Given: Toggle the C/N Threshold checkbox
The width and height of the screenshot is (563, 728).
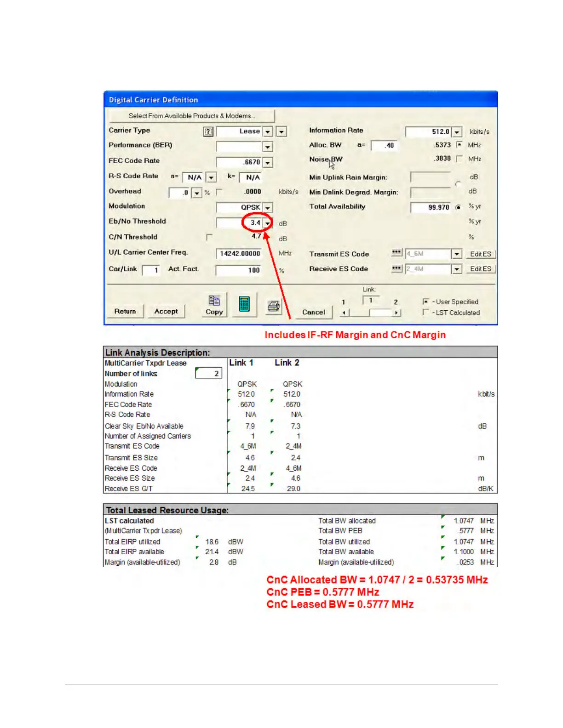Looking at the screenshot, I should [x=209, y=237].
